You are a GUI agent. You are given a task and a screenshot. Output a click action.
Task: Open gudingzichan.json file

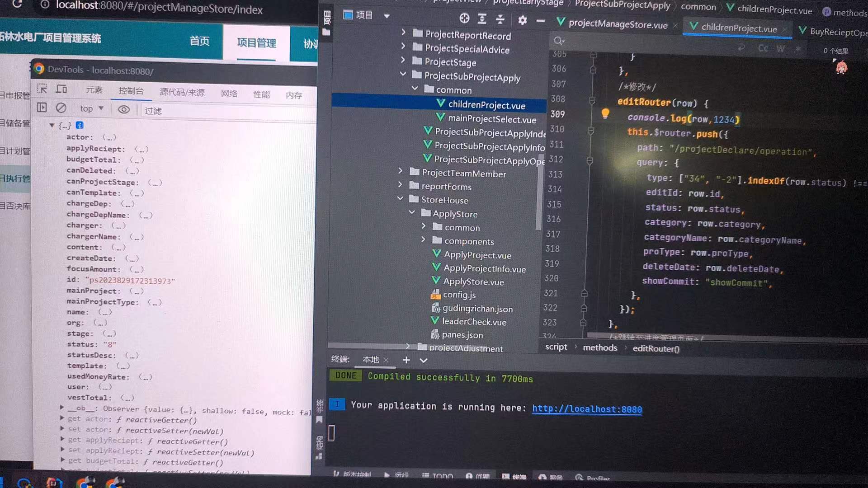pyautogui.click(x=477, y=309)
